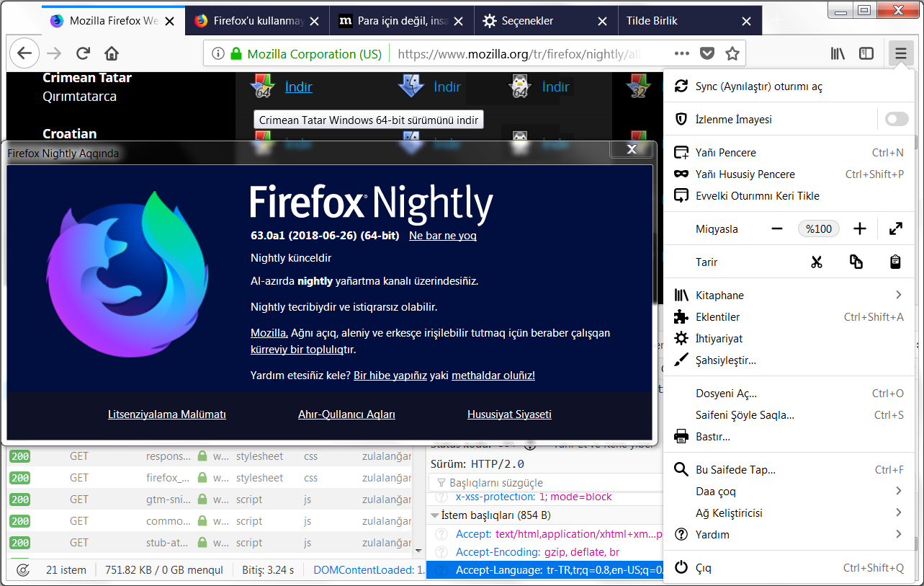Open Litsenziyalama Malümatı link
The width and height of the screenshot is (924, 586).
[x=167, y=414]
